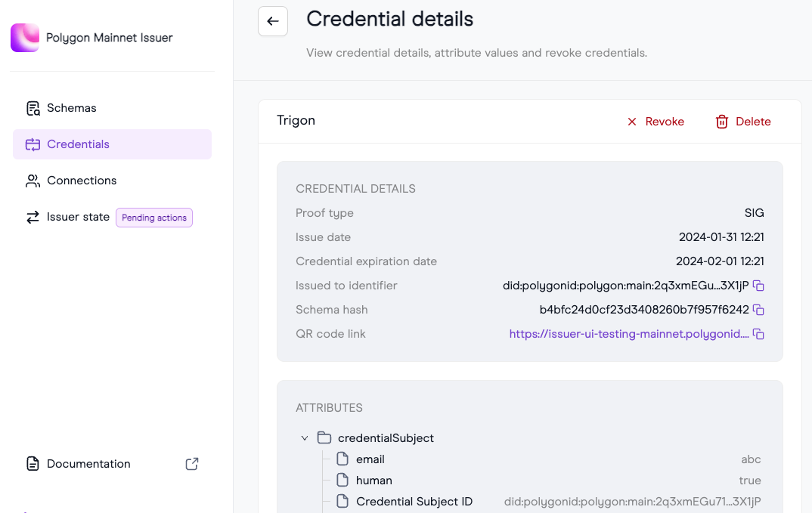Open the Documentation menu item

pos(113,464)
